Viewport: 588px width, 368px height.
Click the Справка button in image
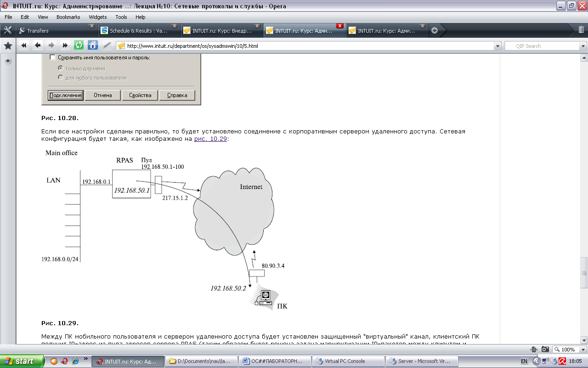(177, 95)
